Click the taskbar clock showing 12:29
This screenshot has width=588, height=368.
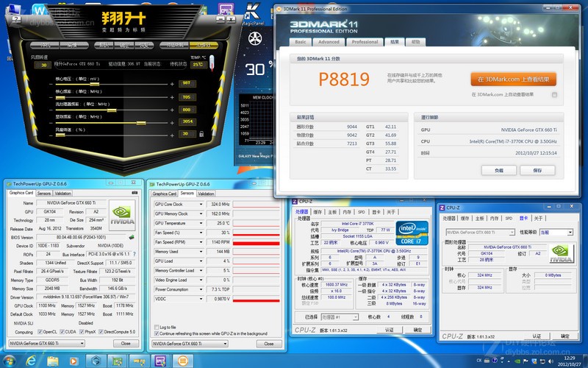click(x=569, y=361)
